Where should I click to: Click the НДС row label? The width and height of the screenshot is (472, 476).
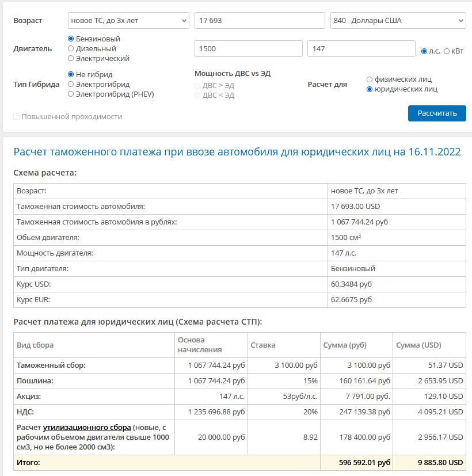click(x=25, y=412)
